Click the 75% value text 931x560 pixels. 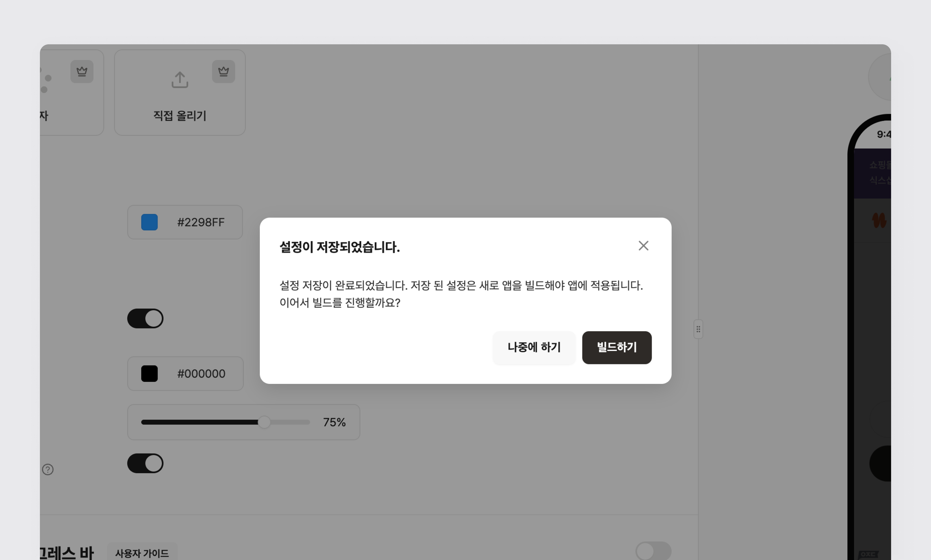click(x=334, y=422)
